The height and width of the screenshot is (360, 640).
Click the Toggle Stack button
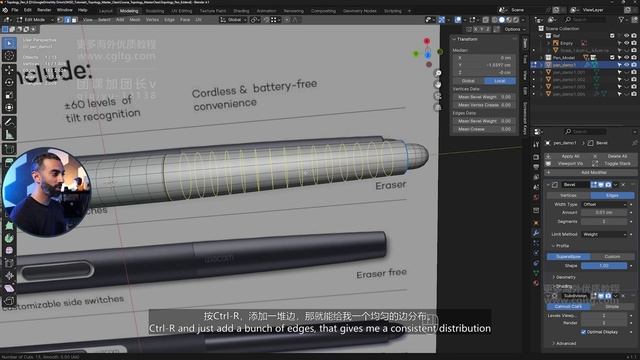coord(614,164)
